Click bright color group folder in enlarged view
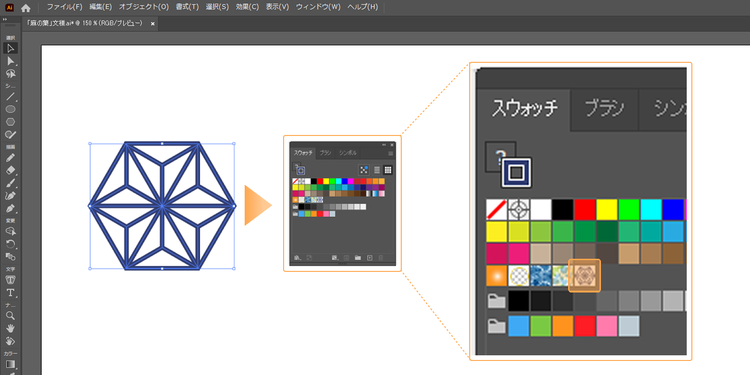This screenshot has height=375, width=750. pyautogui.click(x=496, y=326)
